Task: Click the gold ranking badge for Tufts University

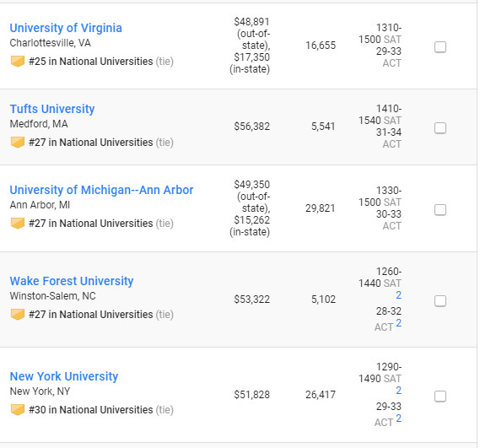Action: (x=18, y=143)
